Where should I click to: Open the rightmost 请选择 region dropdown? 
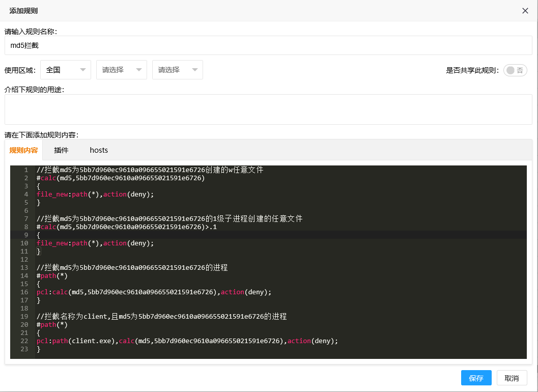click(178, 70)
